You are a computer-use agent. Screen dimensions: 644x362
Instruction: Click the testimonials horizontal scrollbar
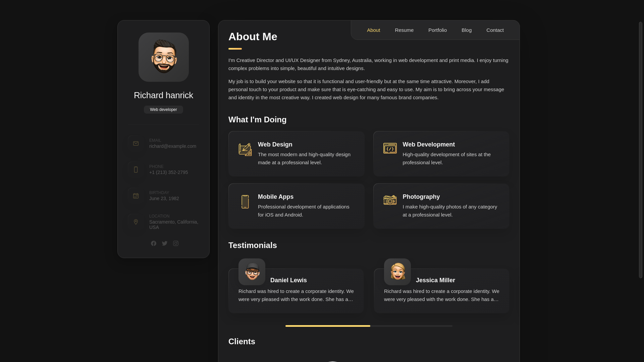coord(369,326)
